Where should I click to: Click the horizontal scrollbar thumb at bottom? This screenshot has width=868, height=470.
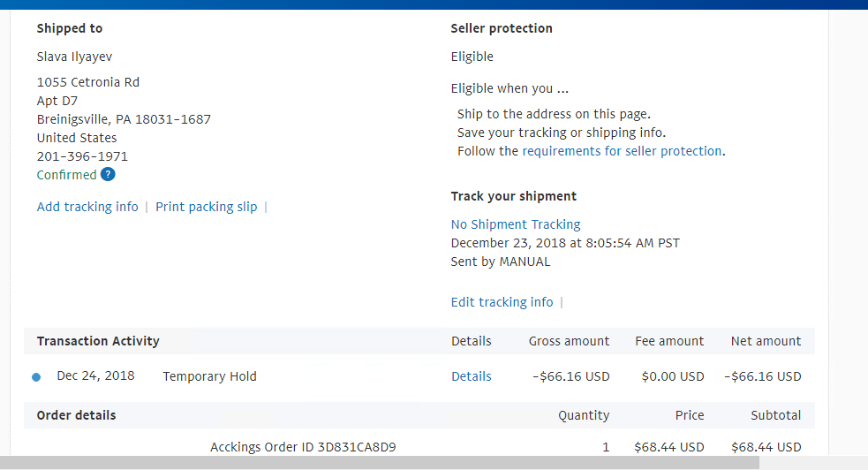pos(380,463)
